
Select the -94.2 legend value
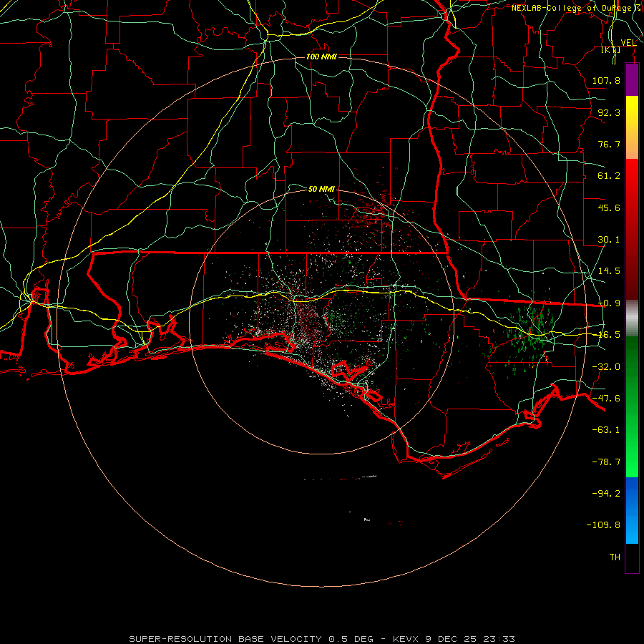pyautogui.click(x=606, y=494)
